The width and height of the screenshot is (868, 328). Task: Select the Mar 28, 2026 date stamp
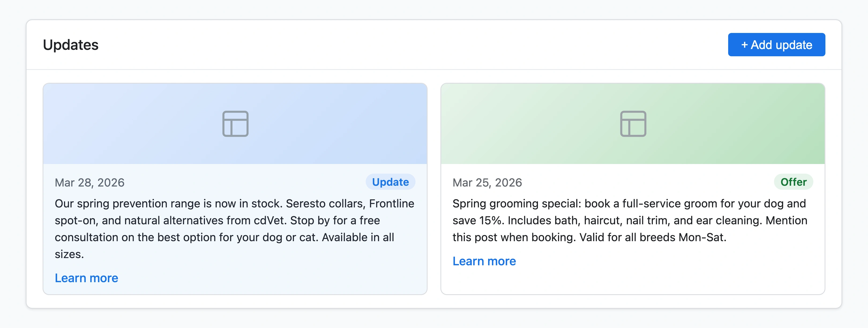point(89,182)
